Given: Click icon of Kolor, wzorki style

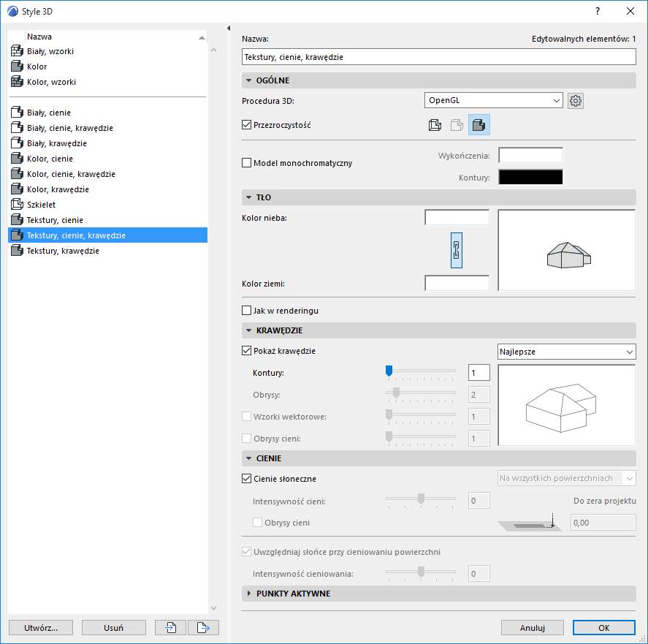Looking at the screenshot, I should point(17,82).
